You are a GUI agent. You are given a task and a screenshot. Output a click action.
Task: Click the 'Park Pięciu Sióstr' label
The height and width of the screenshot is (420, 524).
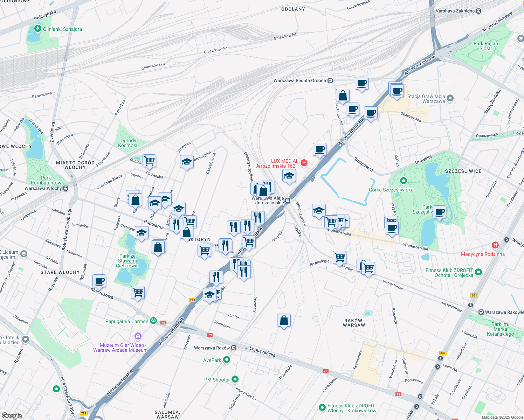click(485, 46)
